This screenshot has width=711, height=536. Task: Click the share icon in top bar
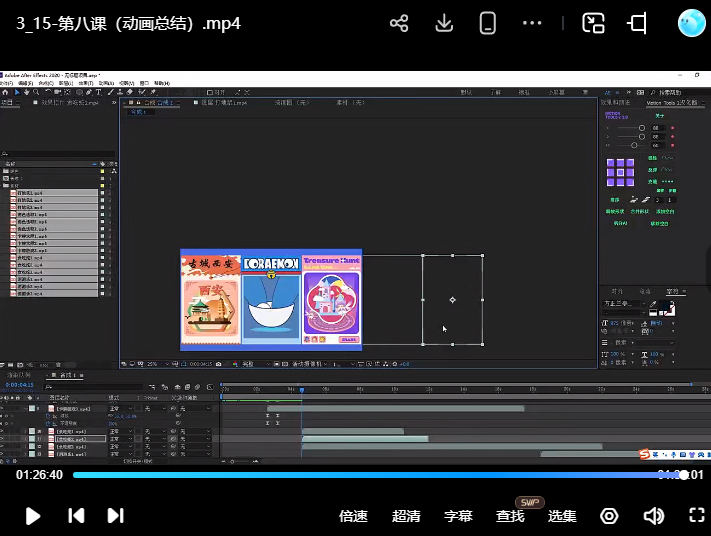[399, 23]
